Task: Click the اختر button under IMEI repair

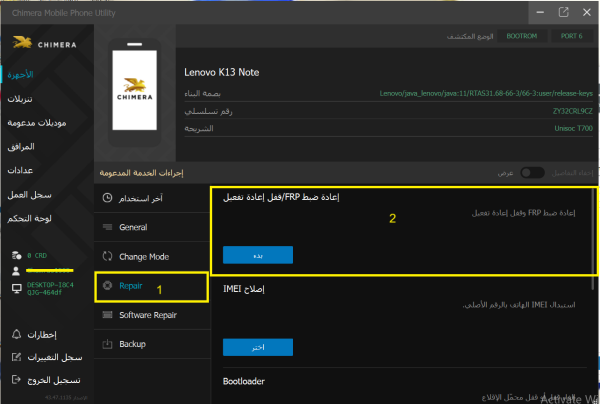Action: tap(258, 347)
